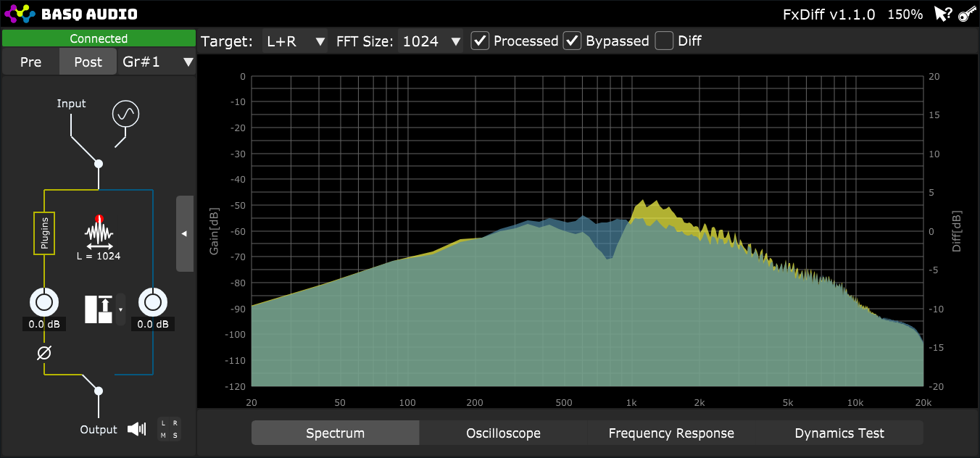Open the Frequency Response tab

671,433
